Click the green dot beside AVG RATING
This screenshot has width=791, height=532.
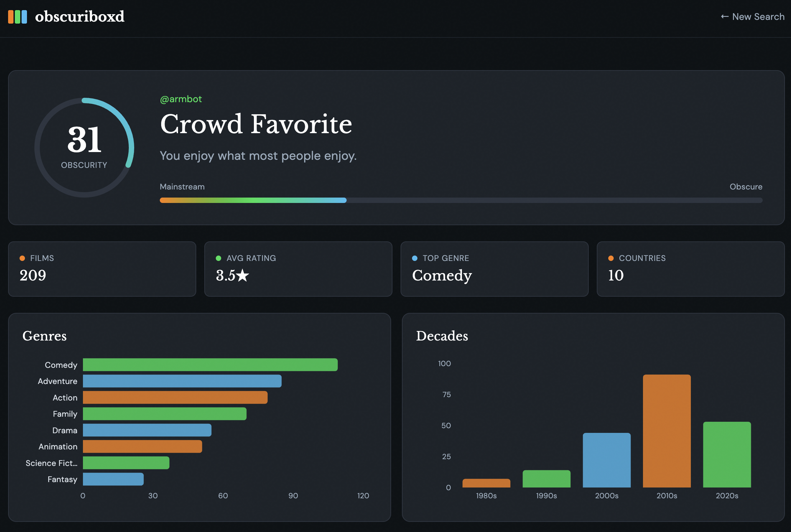pyautogui.click(x=218, y=258)
